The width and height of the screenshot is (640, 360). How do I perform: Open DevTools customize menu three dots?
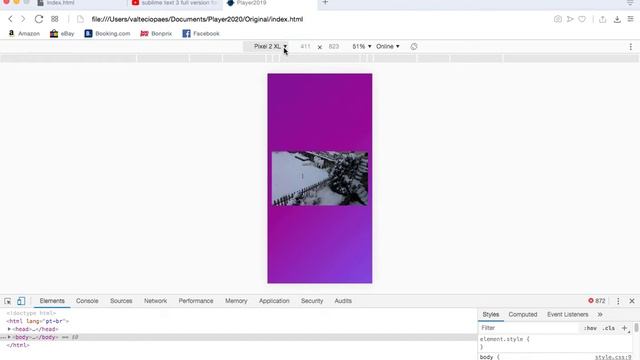point(618,301)
